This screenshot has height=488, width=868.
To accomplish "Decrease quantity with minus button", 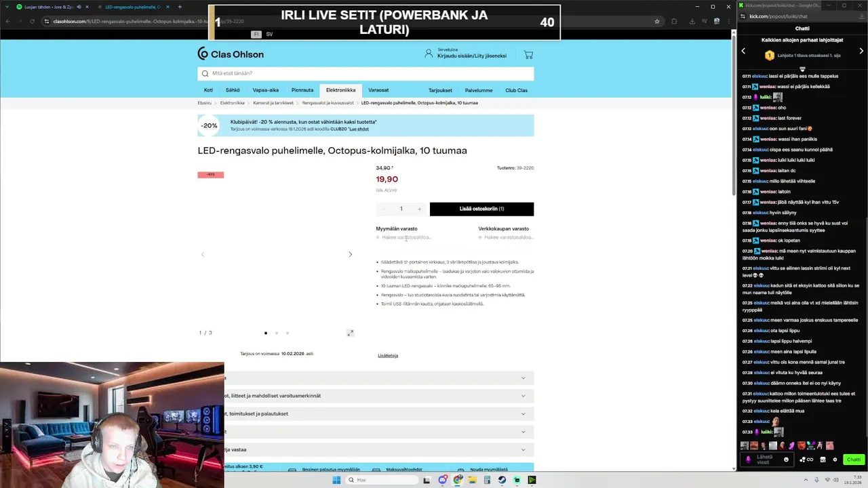I will coord(383,209).
